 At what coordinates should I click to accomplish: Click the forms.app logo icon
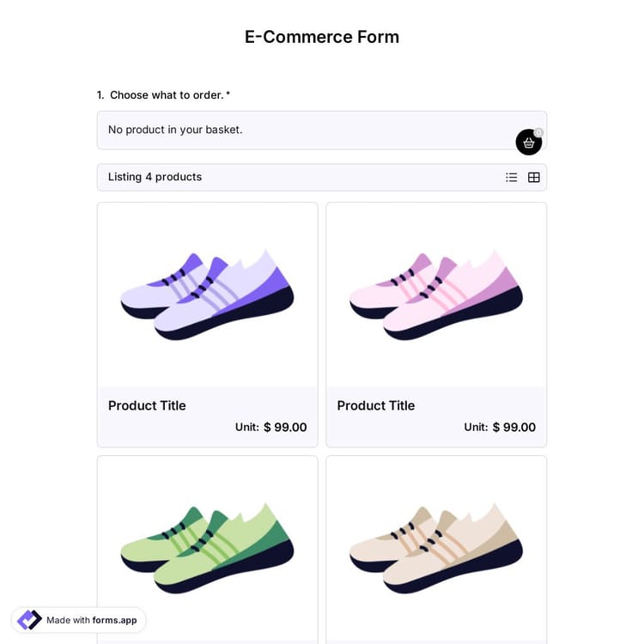coord(29,620)
